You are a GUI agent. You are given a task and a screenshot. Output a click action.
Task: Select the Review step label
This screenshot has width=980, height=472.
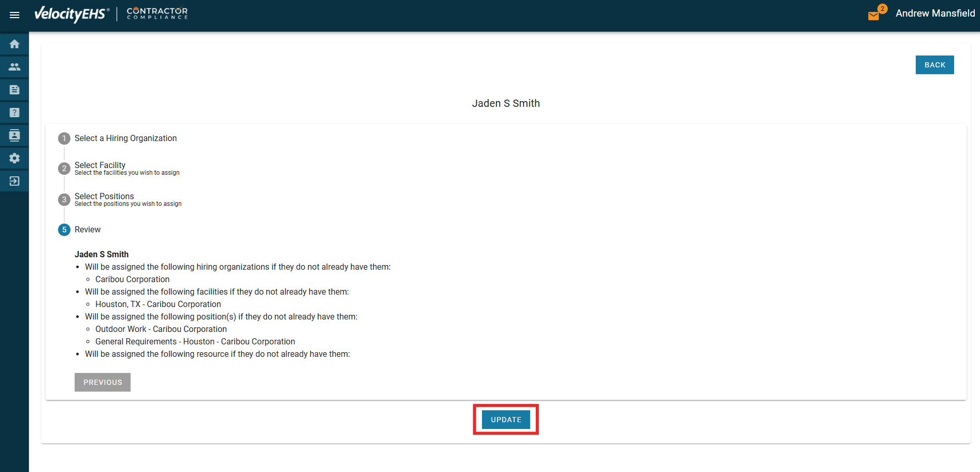point(88,230)
